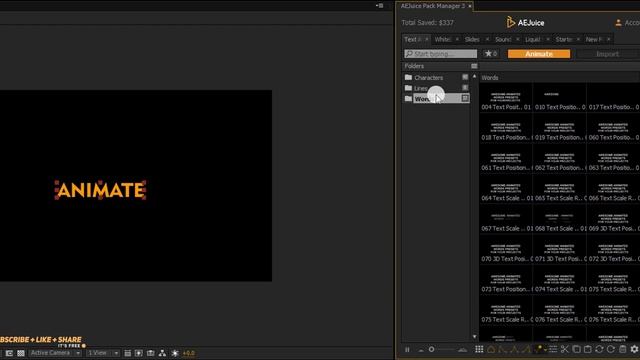This screenshot has height=360, width=640.
Task: Select the 064 Text Scale preset thumbnail
Action: pos(506,189)
